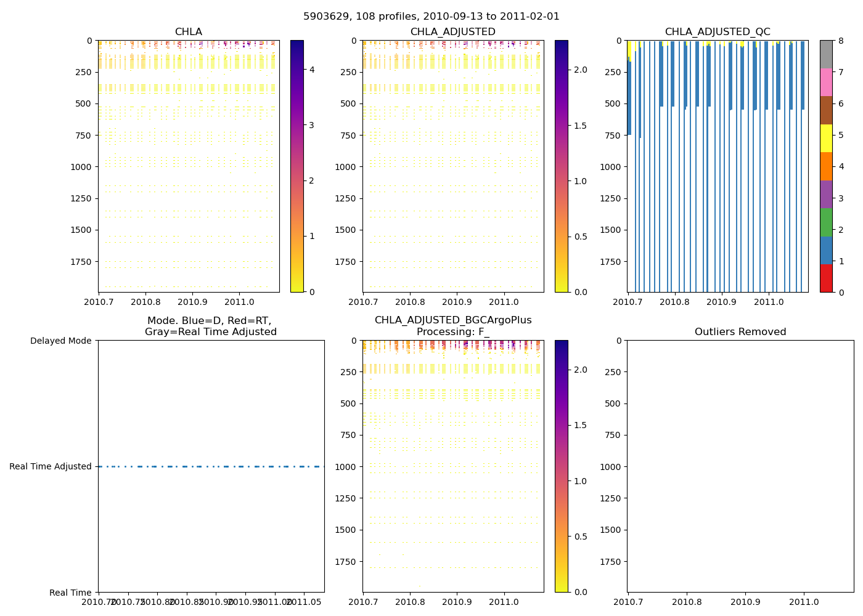
Task: Click inside the empty Outliers Removed plot
Action: point(740,466)
